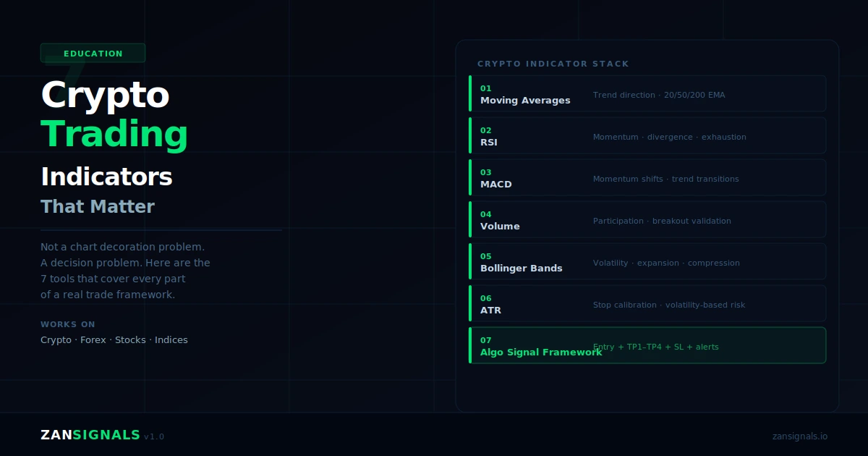Click the number 01 label
This screenshot has height=456, width=868.
[486, 88]
